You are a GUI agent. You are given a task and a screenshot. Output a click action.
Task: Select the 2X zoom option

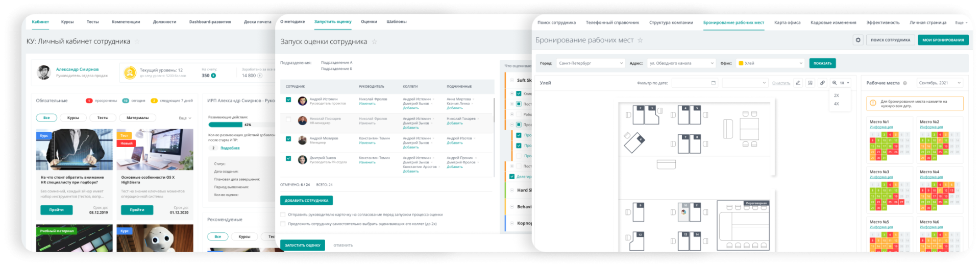(836, 95)
